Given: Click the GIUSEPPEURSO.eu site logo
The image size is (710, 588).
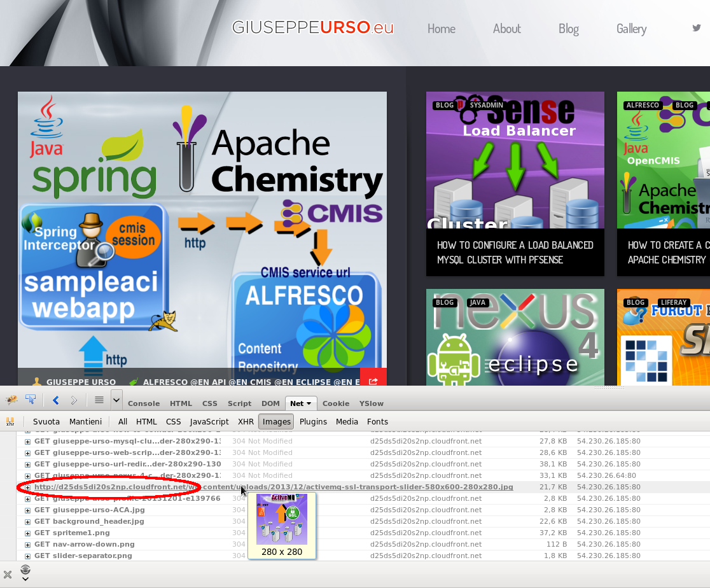Looking at the screenshot, I should (x=312, y=27).
